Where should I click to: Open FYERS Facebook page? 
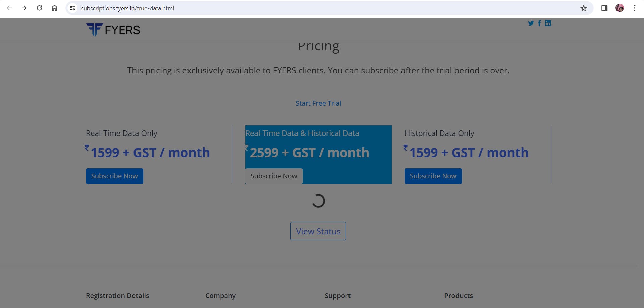pos(539,23)
